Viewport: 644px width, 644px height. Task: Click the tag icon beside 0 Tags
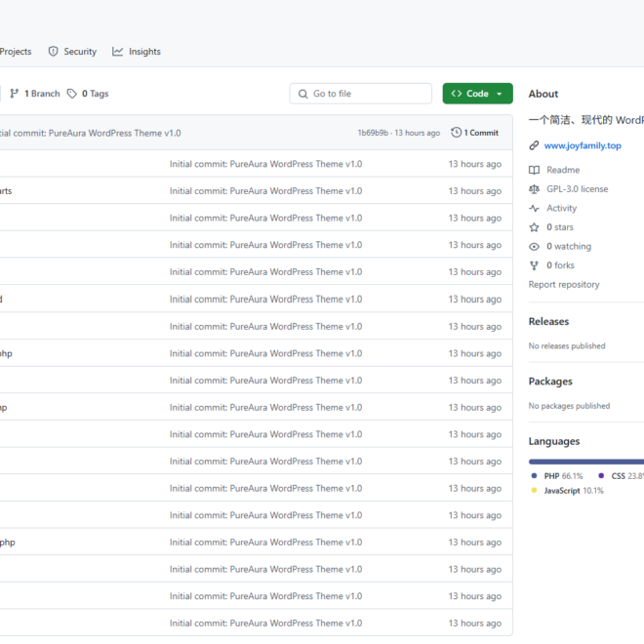coord(72,94)
